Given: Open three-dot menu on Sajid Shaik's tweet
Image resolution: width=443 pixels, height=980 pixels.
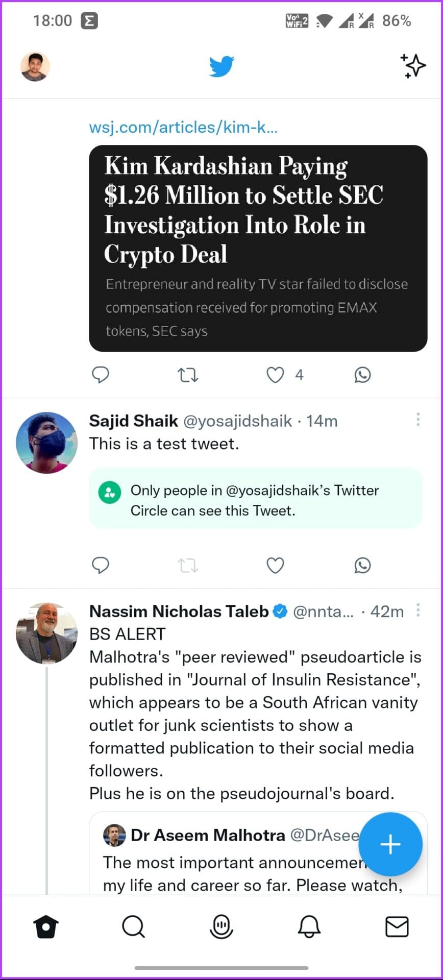Looking at the screenshot, I should [x=418, y=420].
